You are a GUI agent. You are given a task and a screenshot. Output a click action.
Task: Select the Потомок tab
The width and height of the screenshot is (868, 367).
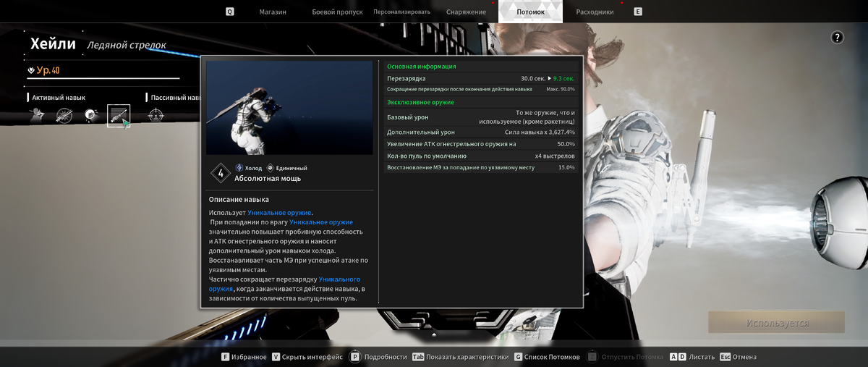point(531,12)
